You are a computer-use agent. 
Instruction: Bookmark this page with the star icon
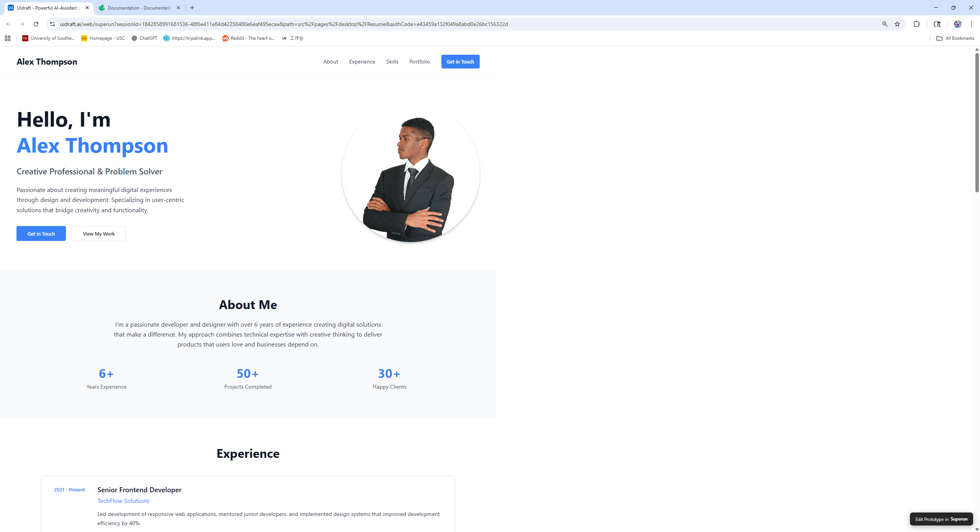click(x=897, y=24)
